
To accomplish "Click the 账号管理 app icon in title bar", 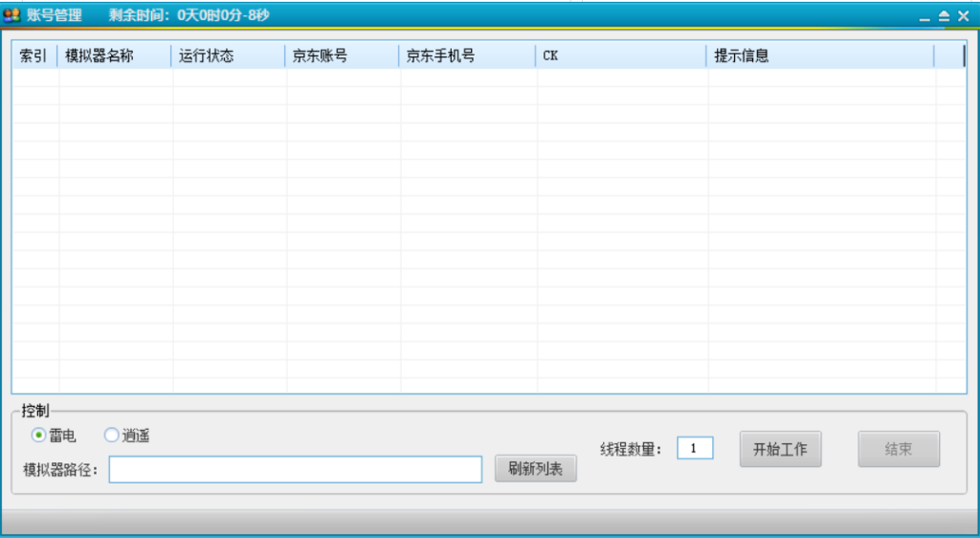I will [11, 15].
